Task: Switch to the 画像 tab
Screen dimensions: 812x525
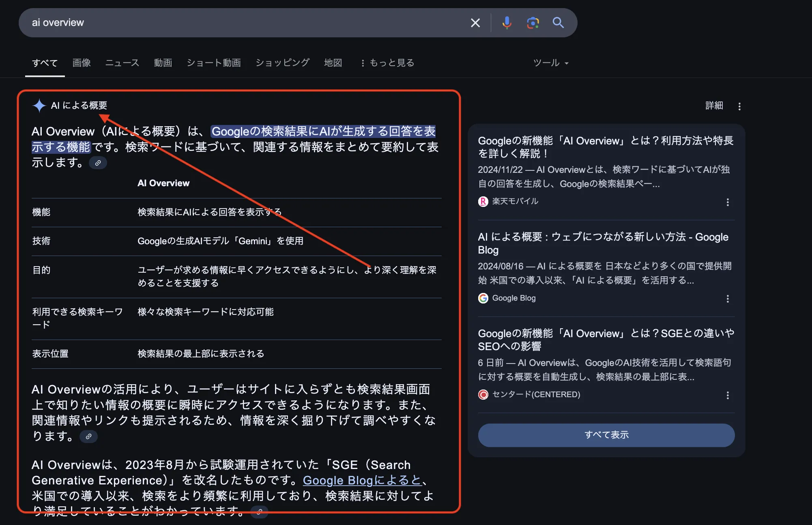Action: [82, 63]
